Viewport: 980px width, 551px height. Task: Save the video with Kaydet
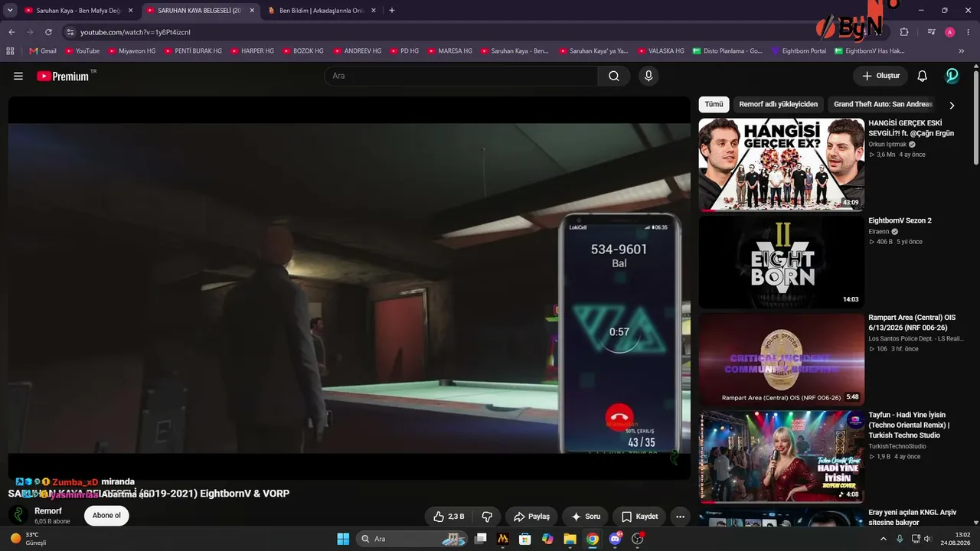click(639, 517)
